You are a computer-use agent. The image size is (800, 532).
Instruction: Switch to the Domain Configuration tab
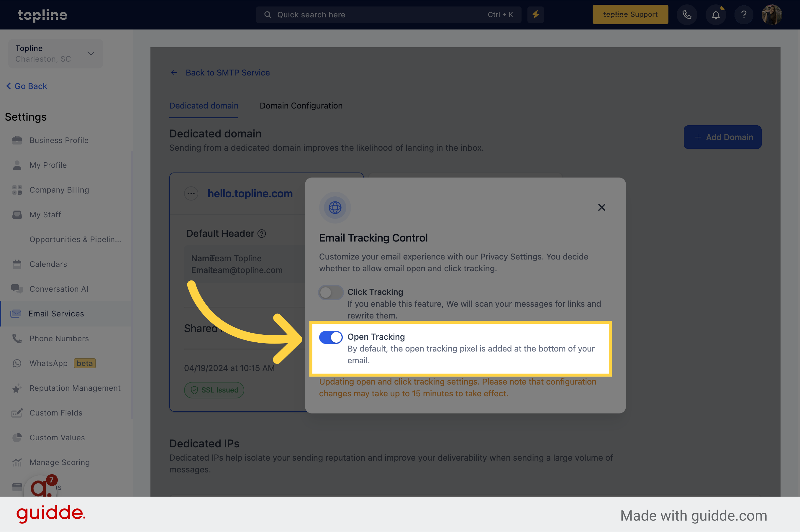pyautogui.click(x=301, y=106)
